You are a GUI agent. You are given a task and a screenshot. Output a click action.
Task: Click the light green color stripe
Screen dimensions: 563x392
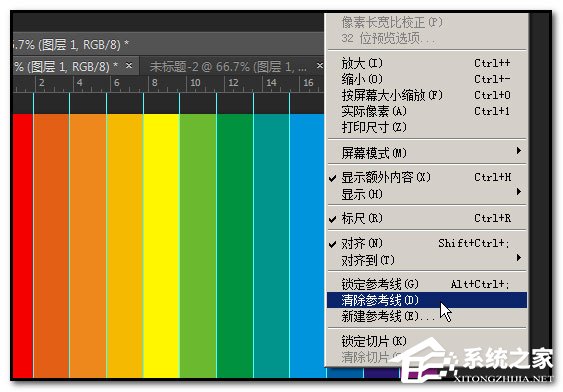point(198,246)
